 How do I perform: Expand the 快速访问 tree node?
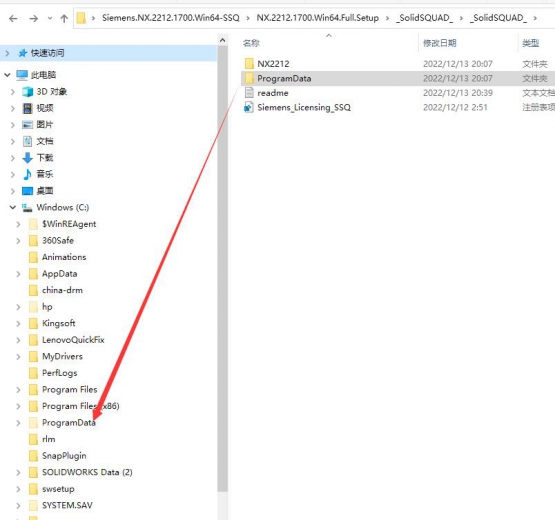[x=7, y=53]
